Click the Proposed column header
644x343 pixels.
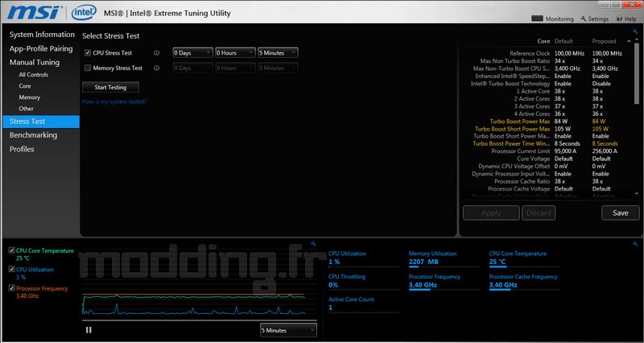pos(604,41)
